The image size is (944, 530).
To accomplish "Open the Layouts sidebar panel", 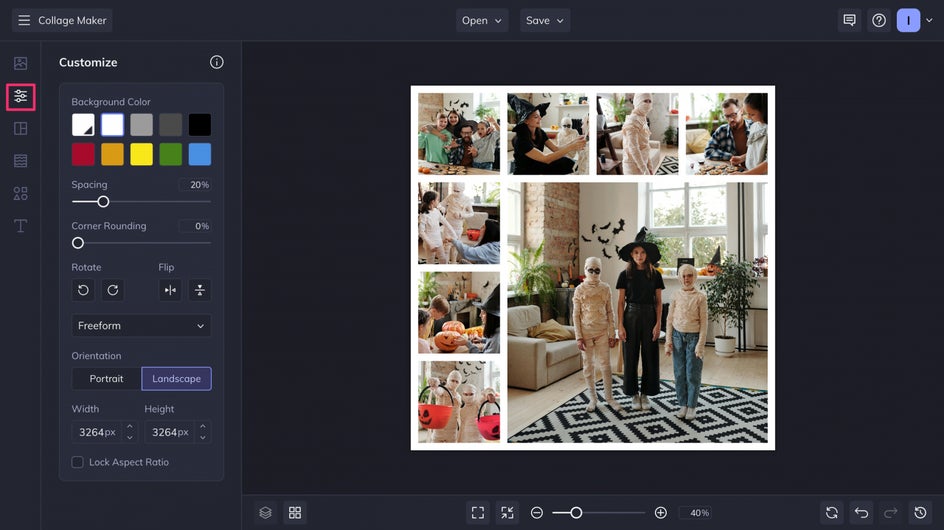I will click(x=20, y=128).
